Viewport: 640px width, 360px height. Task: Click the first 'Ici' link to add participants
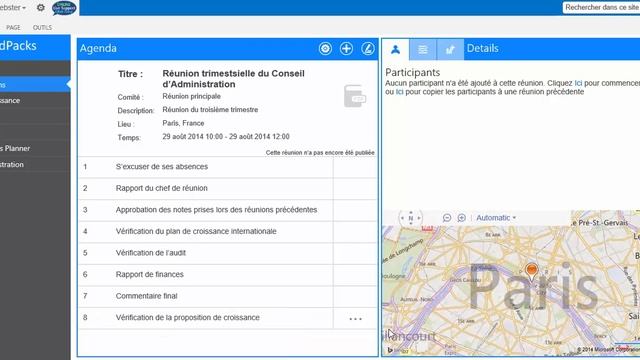point(578,83)
